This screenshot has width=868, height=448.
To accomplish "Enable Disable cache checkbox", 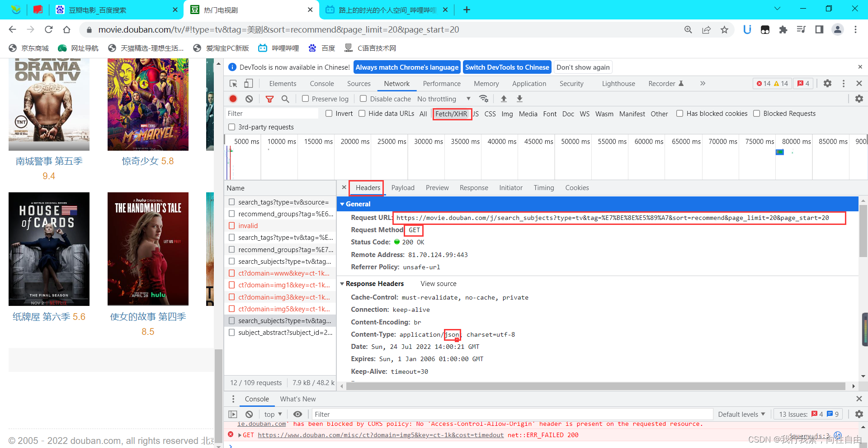I will pos(363,99).
